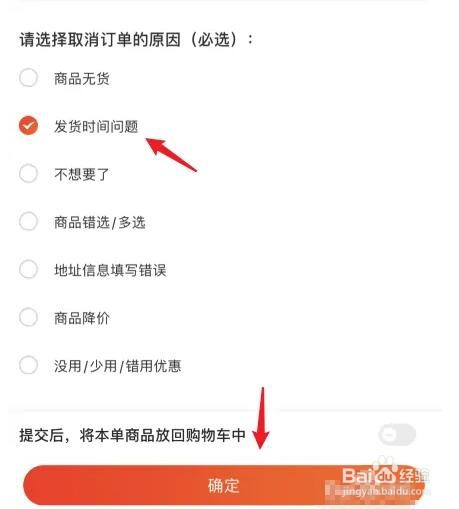Click the Baidu 经验 watermark logo
Viewport: 459px width, 509px height.
point(385,474)
